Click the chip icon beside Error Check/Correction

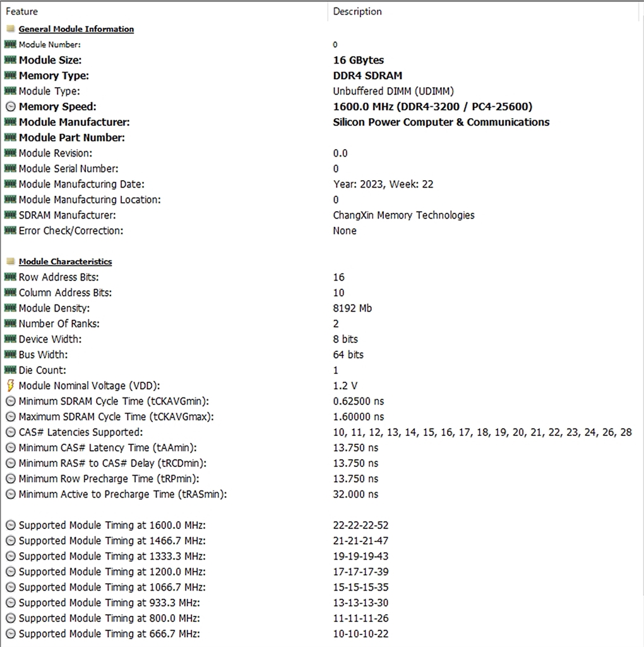(10, 231)
